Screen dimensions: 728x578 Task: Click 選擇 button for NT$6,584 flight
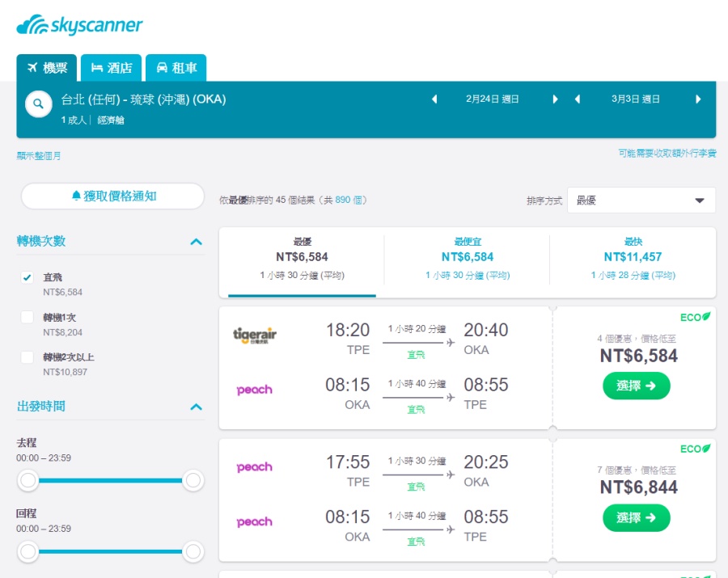click(x=637, y=386)
